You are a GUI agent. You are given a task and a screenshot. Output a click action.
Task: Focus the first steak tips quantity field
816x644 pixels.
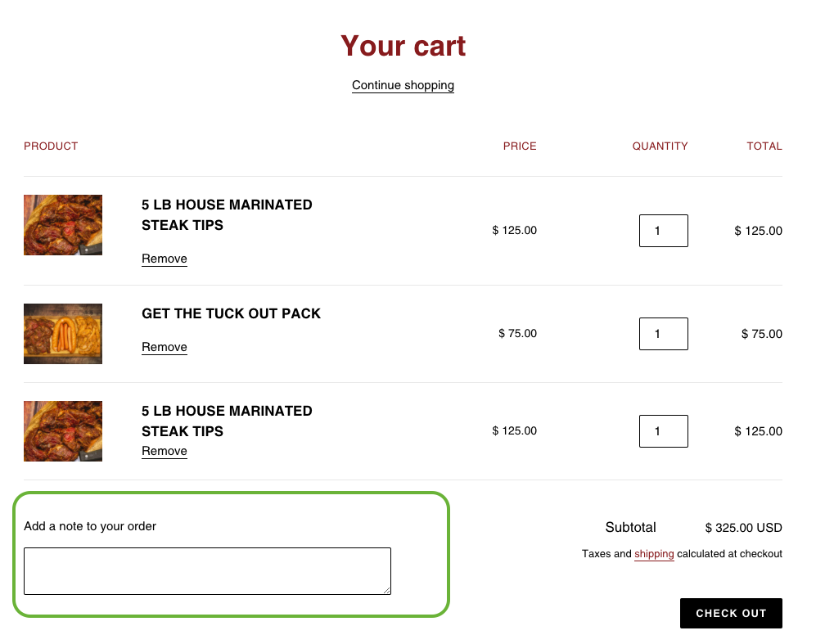click(x=663, y=231)
